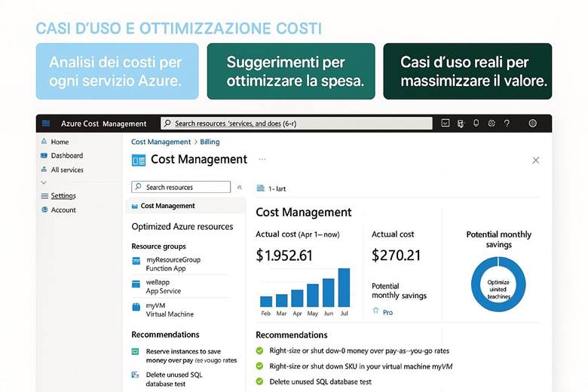
Task: Click the small icon beside Cost Management menu item
Action: point(135,207)
